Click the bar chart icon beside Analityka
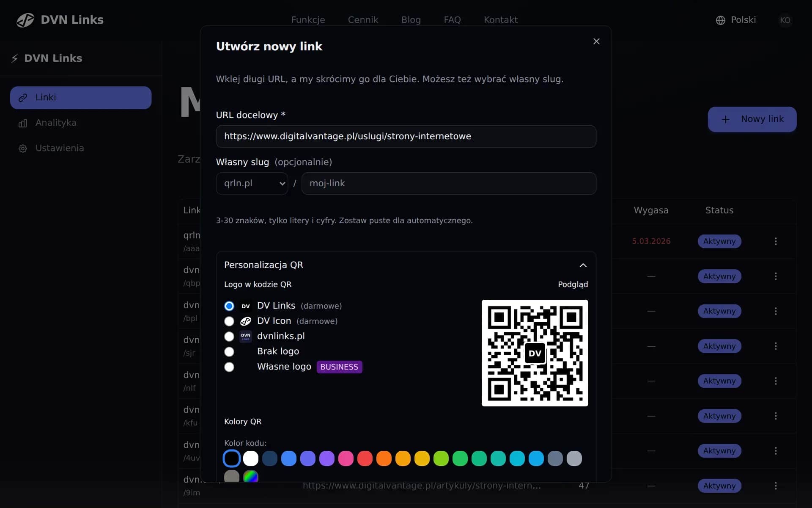Screen dimensions: 812x508 [x=23, y=123]
